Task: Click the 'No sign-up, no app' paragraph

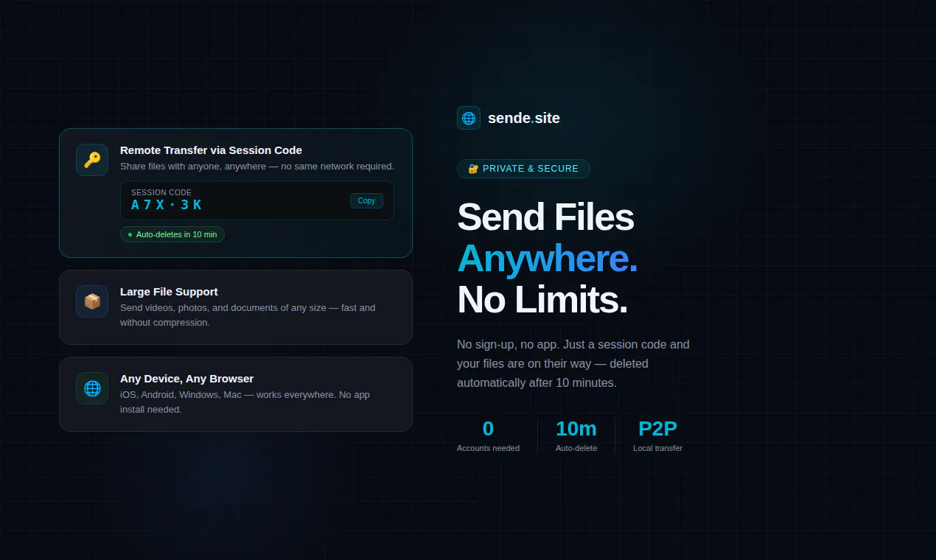Action: pyautogui.click(x=573, y=364)
